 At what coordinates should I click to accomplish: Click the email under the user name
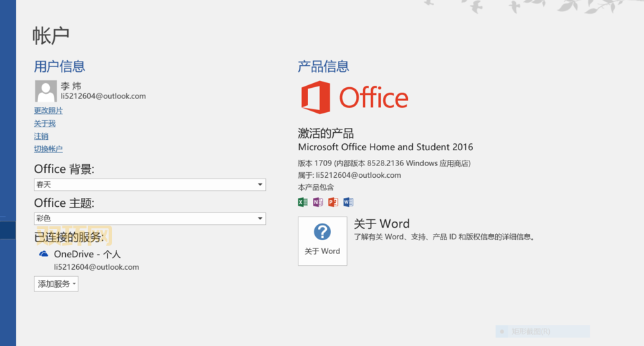pyautogui.click(x=103, y=96)
